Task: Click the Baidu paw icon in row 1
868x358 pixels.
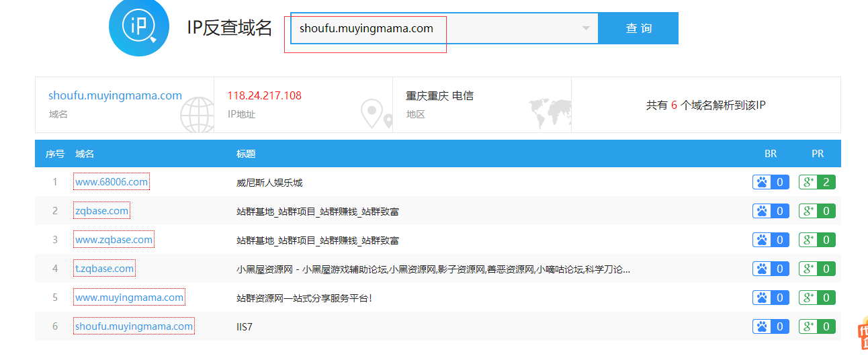Action: click(762, 182)
